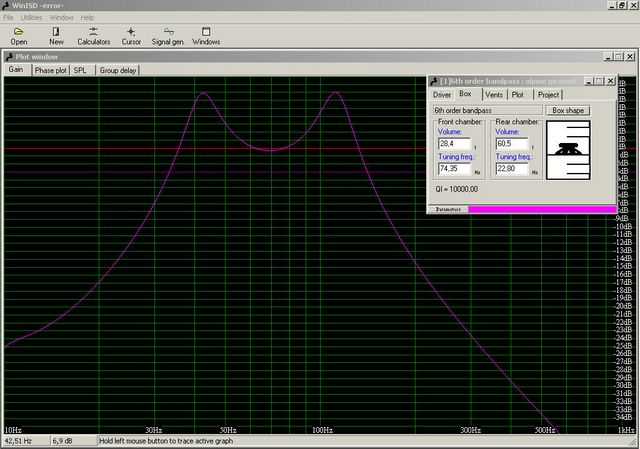Click the Plot window title icon

pyautogui.click(x=10, y=57)
